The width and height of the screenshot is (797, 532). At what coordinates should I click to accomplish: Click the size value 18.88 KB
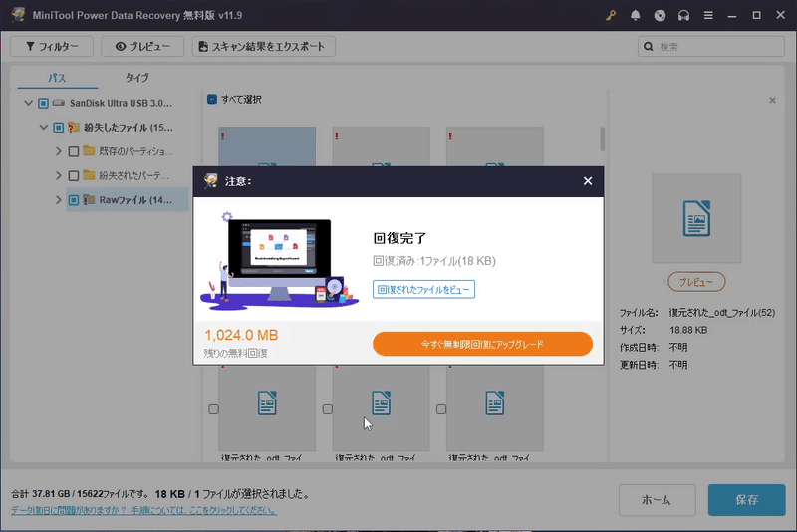pyautogui.click(x=688, y=331)
